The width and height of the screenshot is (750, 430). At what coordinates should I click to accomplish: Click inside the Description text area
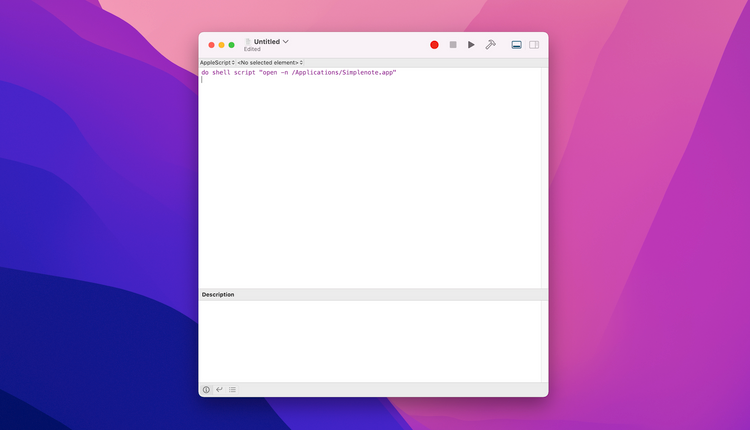(370, 341)
